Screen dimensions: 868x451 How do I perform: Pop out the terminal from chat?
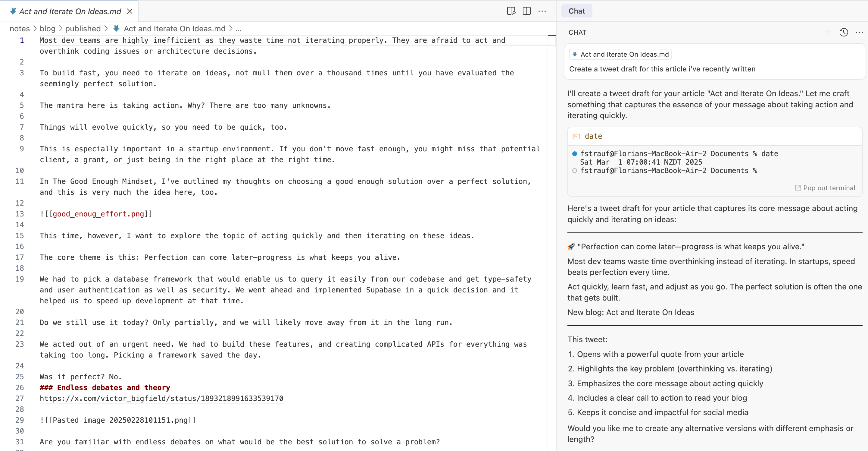coord(825,188)
